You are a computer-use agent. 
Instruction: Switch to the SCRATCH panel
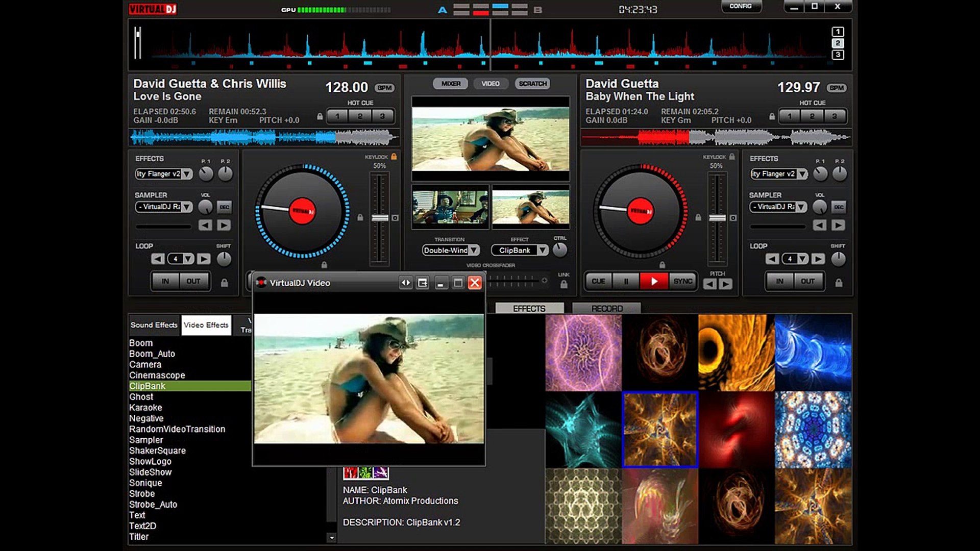pos(532,84)
